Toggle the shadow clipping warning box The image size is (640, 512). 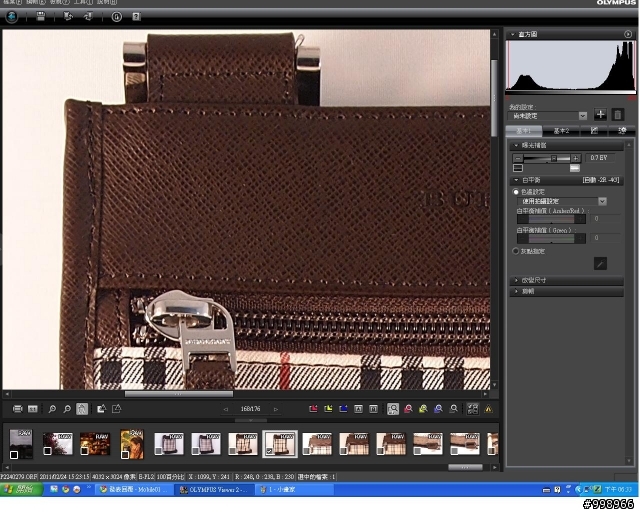tap(518, 168)
